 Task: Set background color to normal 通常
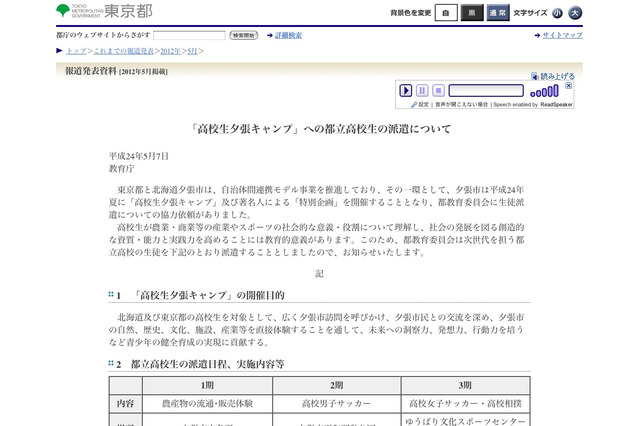pos(497,13)
